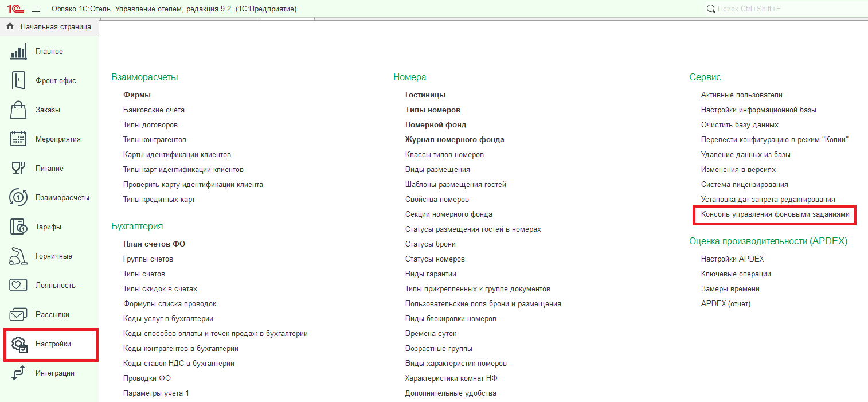Open the Заказы section
The height and width of the screenshot is (402, 868).
tap(49, 110)
